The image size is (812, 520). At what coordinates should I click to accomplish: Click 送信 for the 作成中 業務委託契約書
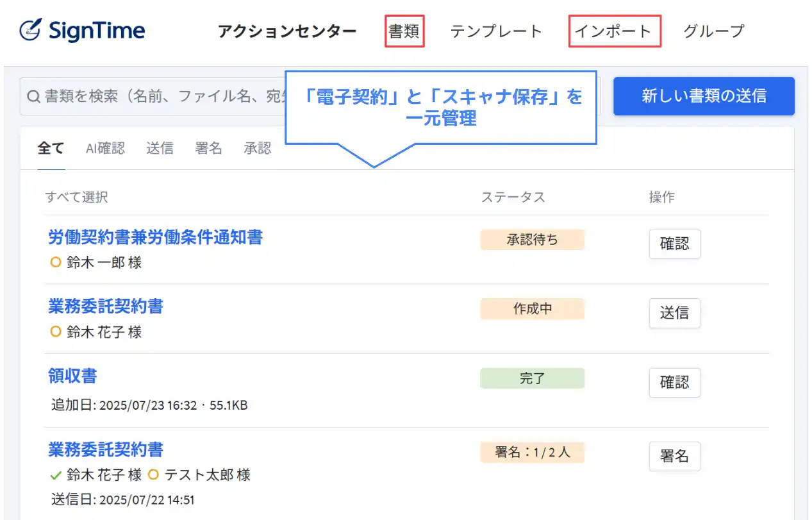[x=674, y=313]
